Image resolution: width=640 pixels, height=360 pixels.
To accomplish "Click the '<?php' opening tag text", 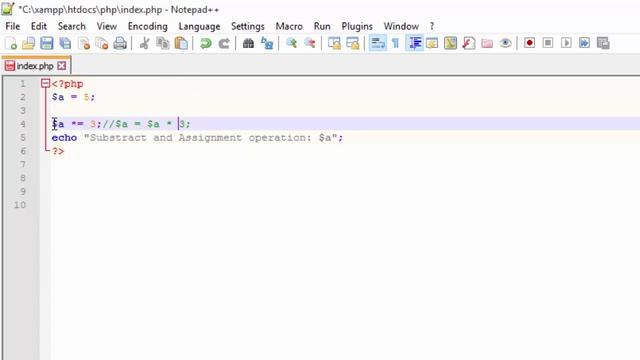I will coord(68,84).
